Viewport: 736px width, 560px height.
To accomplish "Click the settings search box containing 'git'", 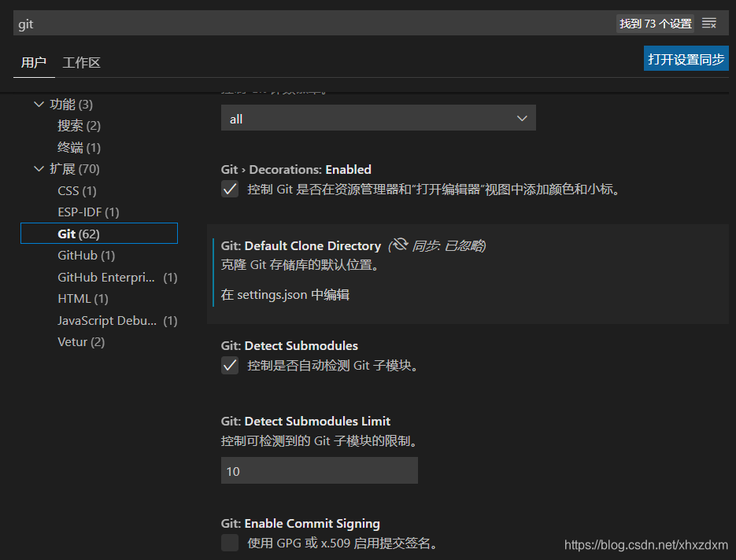I will (x=315, y=24).
